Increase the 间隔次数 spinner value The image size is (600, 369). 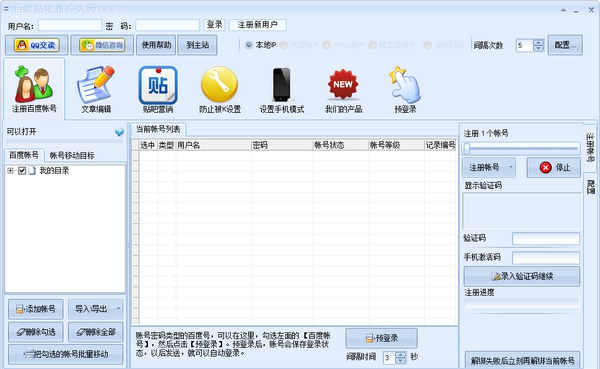point(538,42)
